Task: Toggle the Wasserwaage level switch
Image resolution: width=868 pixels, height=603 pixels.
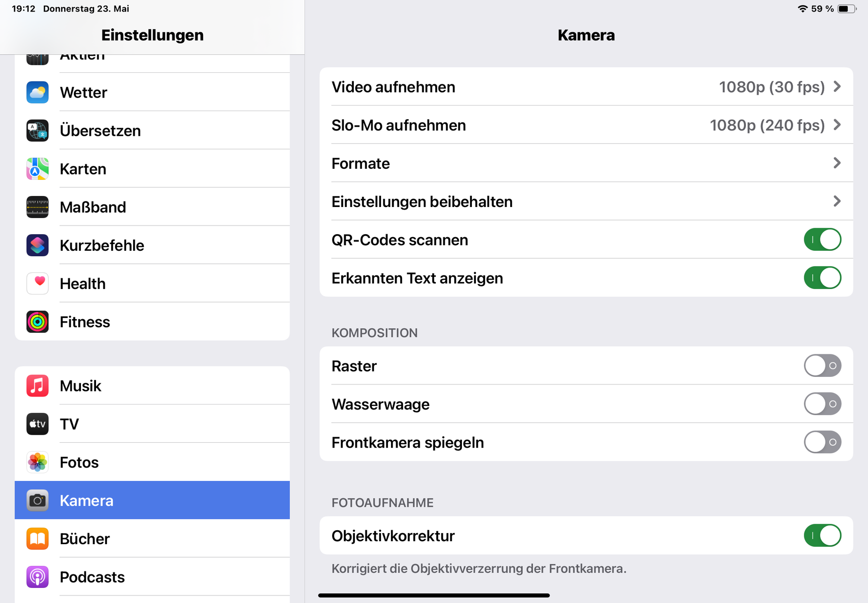Action: tap(822, 404)
